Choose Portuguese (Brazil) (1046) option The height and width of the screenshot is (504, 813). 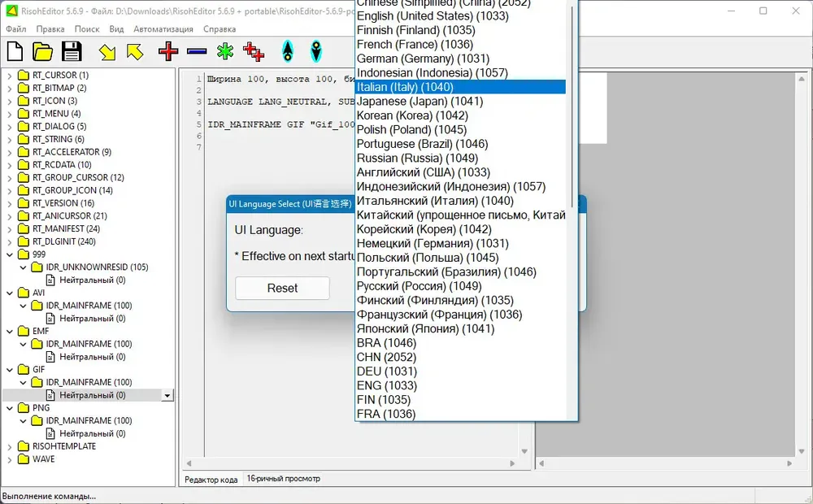click(x=460, y=144)
